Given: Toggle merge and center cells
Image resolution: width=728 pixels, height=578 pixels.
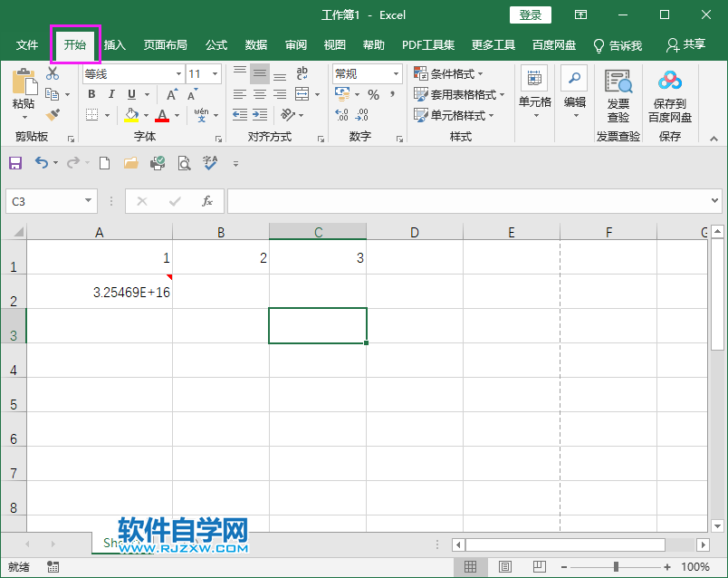Looking at the screenshot, I should [302, 93].
